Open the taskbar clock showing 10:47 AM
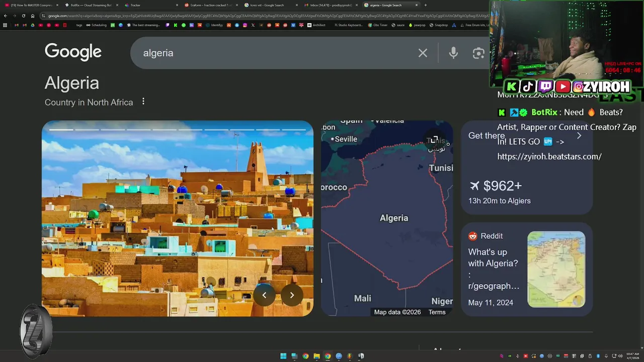The image size is (644, 362). click(633, 356)
